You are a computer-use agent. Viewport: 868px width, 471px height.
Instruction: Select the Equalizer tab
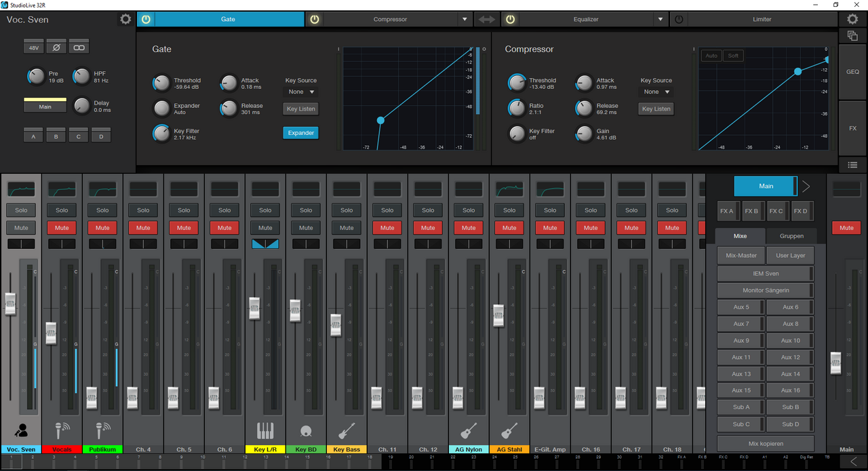tap(585, 20)
